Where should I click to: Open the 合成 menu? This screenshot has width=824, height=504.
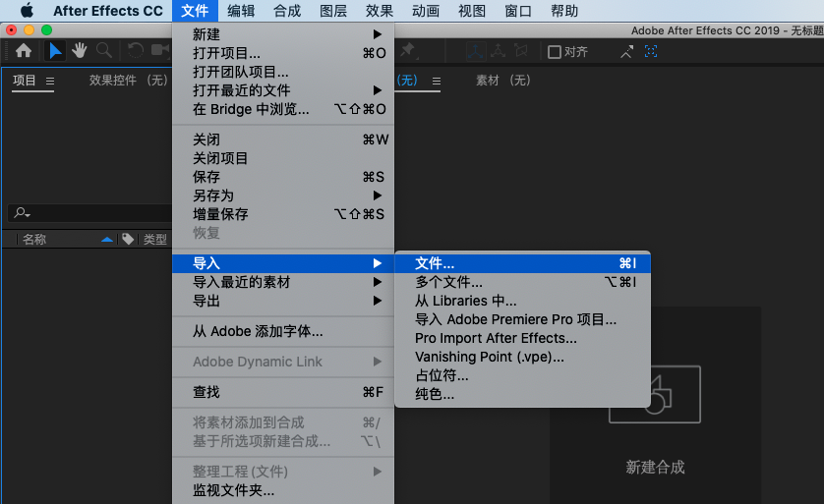tap(287, 11)
